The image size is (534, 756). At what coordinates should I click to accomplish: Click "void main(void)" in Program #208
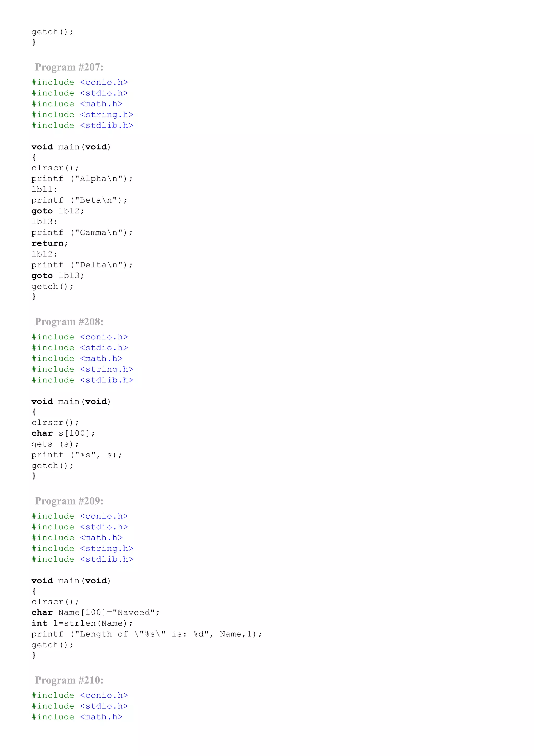tap(71, 402)
